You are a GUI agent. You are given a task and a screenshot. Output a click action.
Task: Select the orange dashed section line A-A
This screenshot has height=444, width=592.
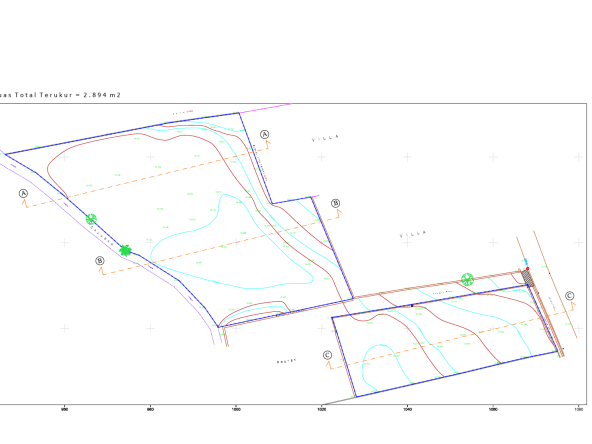147,175
